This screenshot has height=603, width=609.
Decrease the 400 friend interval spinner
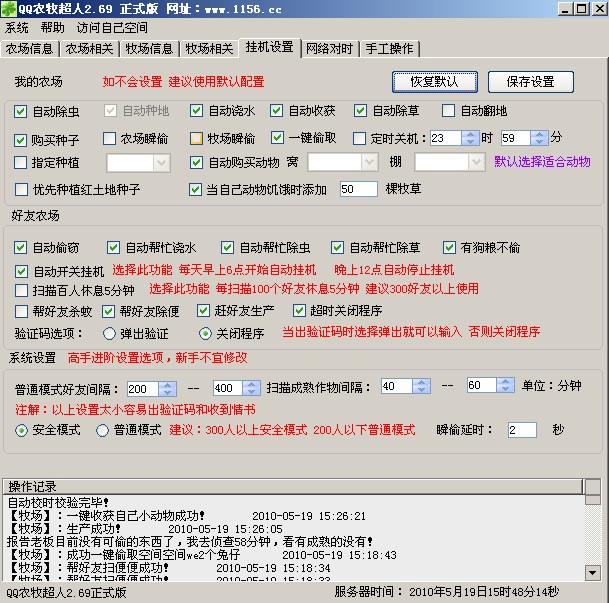[251, 392]
